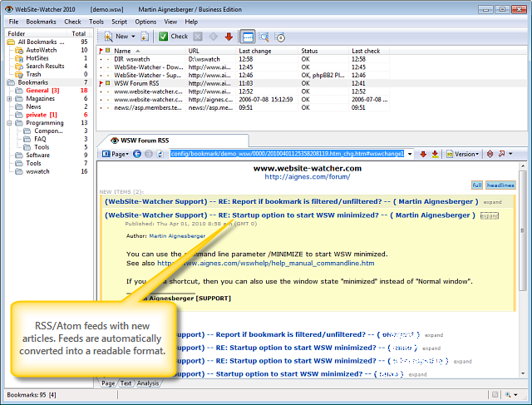
Task: Click the green Check bookmarks button
Action: click(x=174, y=37)
